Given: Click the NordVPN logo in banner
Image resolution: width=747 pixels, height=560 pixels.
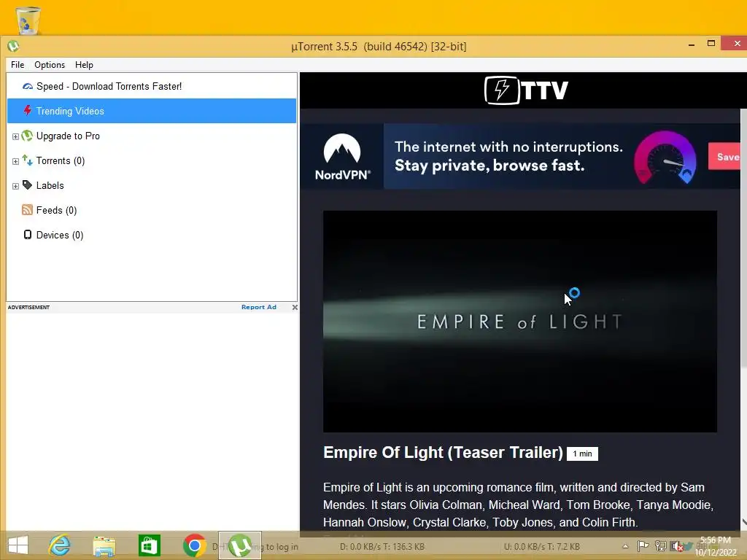Looking at the screenshot, I should click(343, 157).
